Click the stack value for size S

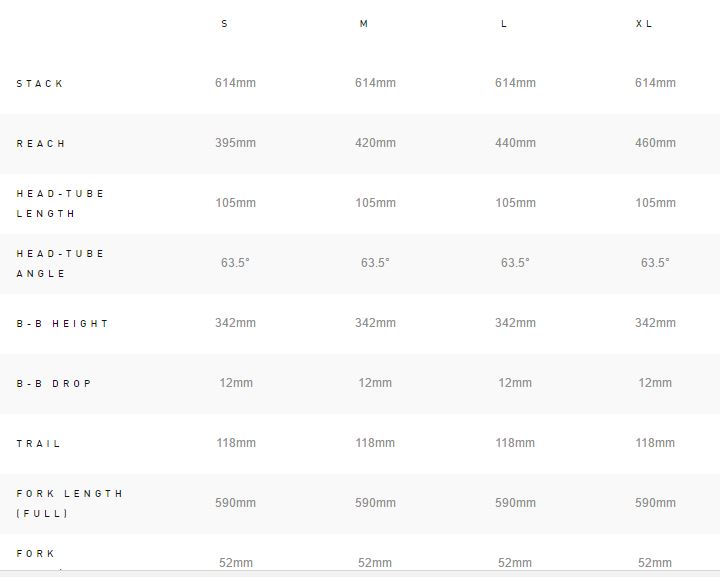point(235,83)
